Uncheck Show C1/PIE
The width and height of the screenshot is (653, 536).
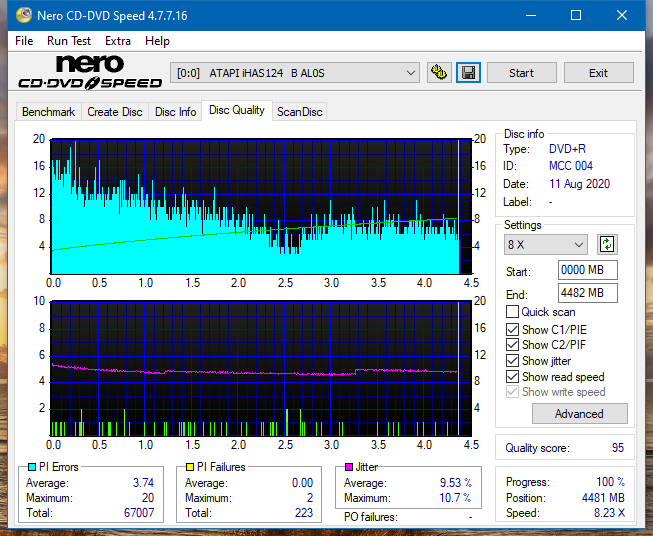[512, 329]
